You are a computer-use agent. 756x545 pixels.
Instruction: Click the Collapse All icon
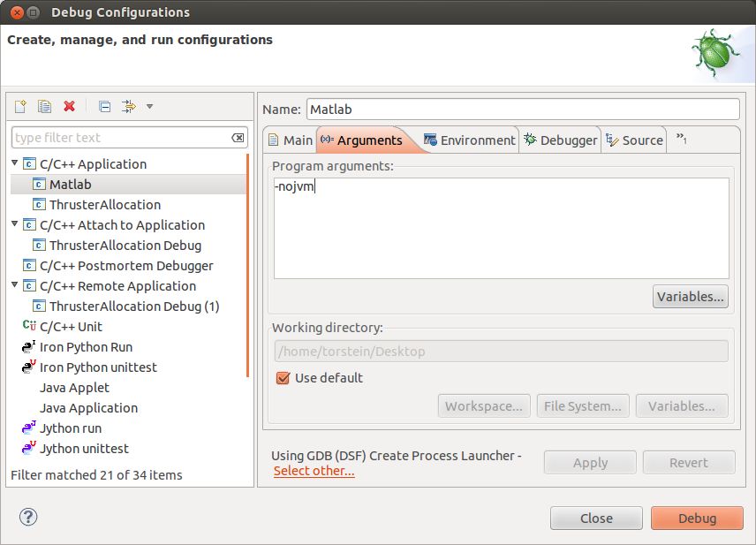(104, 106)
